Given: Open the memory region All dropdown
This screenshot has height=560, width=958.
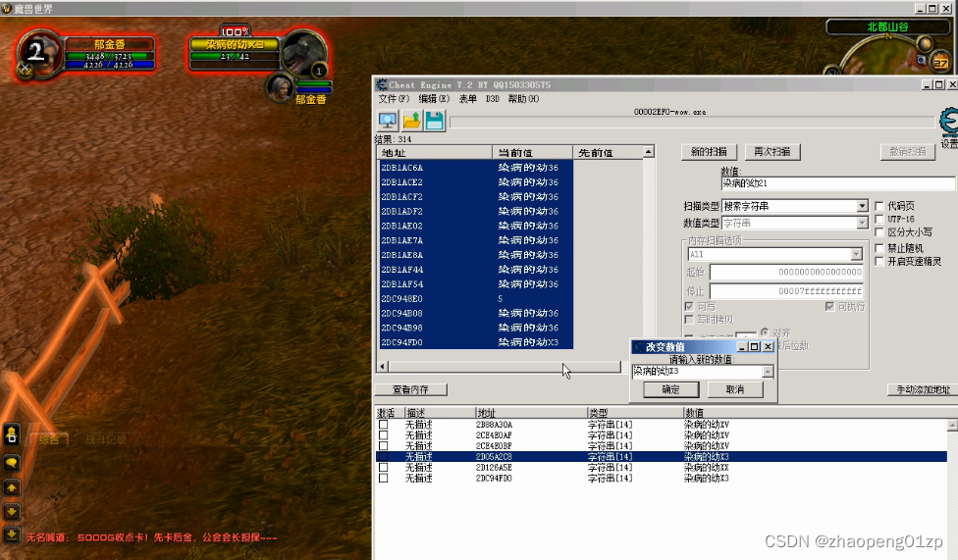Looking at the screenshot, I should pyautogui.click(x=856, y=254).
